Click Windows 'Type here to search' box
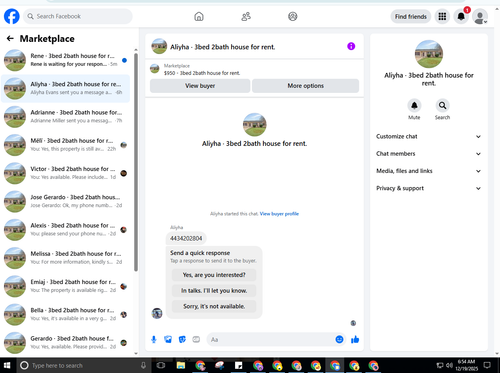 click(x=83, y=365)
